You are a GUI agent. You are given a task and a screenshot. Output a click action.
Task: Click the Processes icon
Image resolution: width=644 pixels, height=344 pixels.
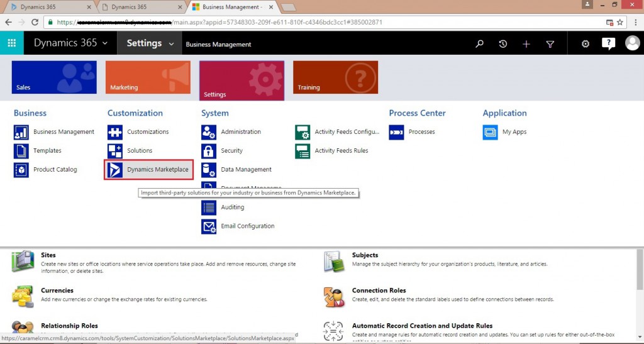point(396,132)
